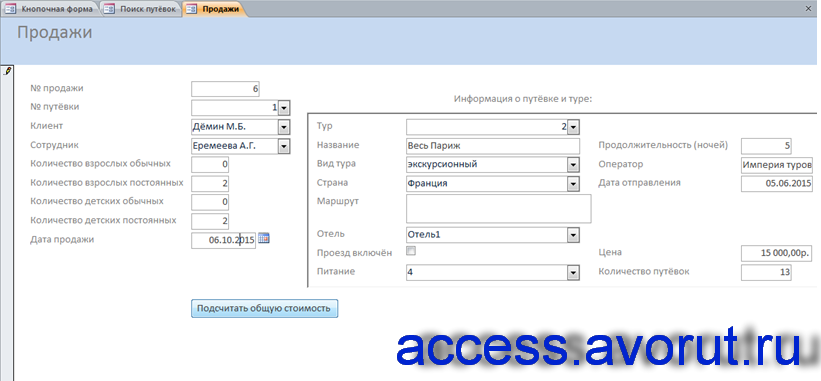821x381 pixels.
Task: Click the Оператор label
Action: 620,164
